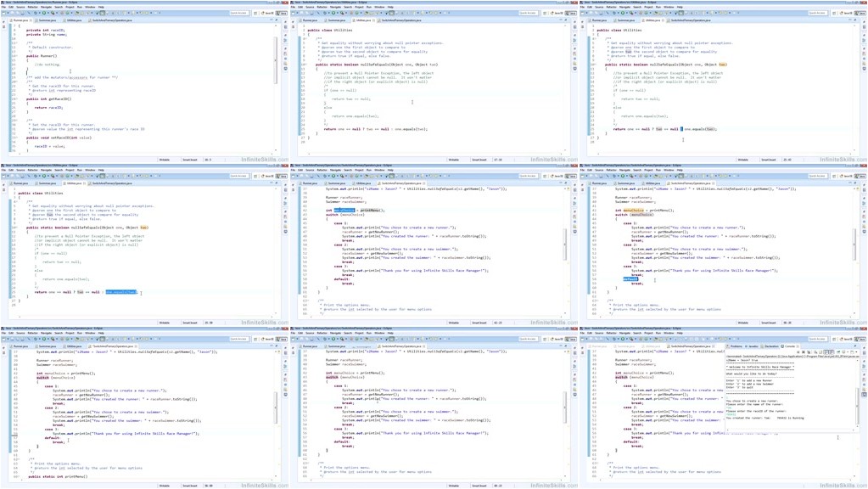Open Window menu in the Console output frame

click(669, 333)
